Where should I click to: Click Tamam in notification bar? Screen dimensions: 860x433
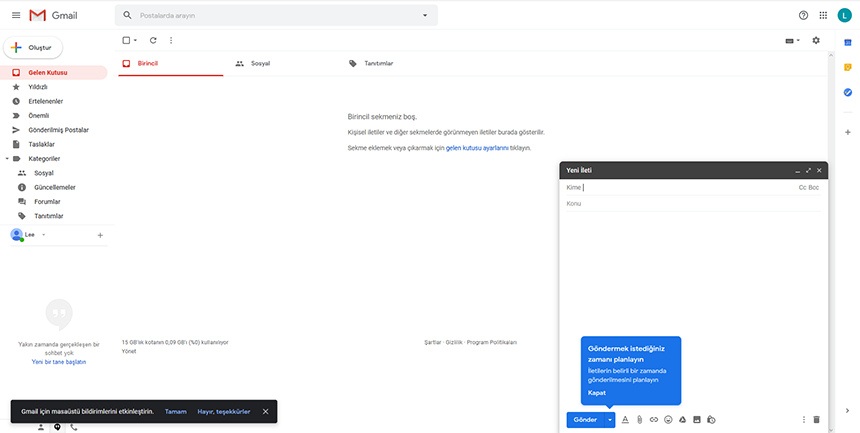(176, 412)
